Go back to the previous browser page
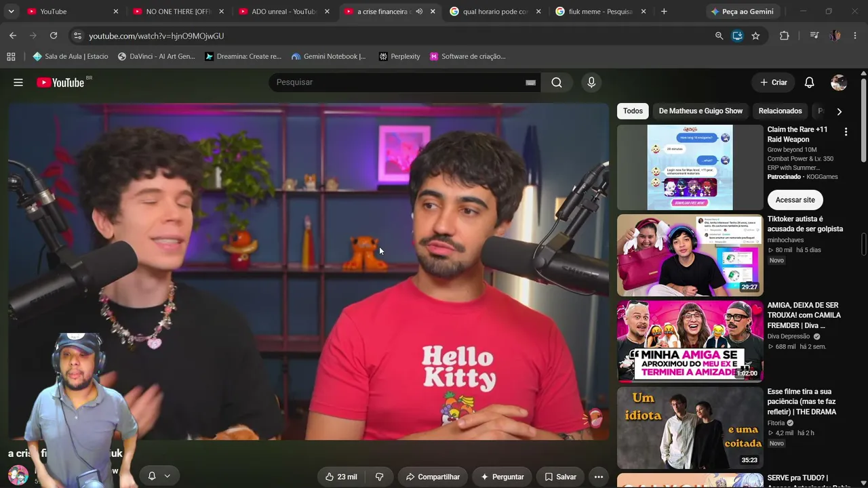Viewport: 868px width, 488px height. 13,35
